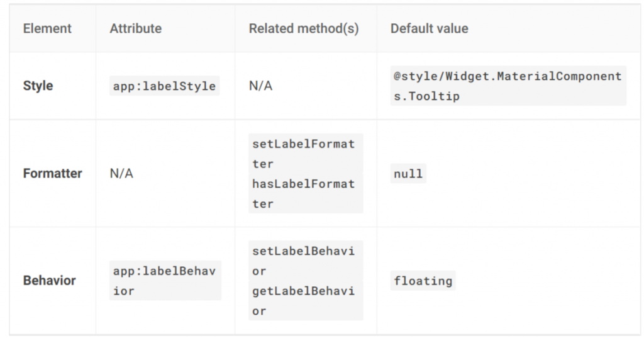
Task: Click blank space right of 'floating' value
Action: click(x=541, y=280)
